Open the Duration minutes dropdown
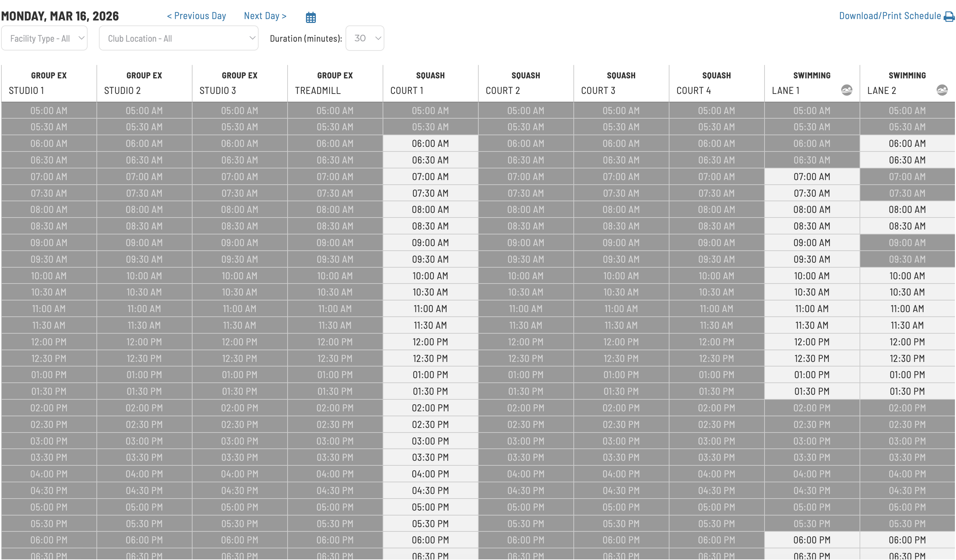The image size is (956, 560). coord(364,38)
